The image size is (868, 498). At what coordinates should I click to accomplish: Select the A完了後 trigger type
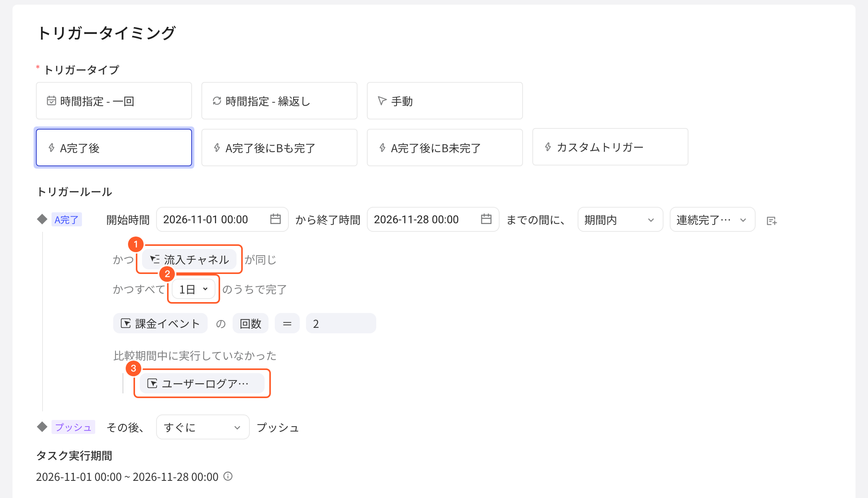coord(114,148)
